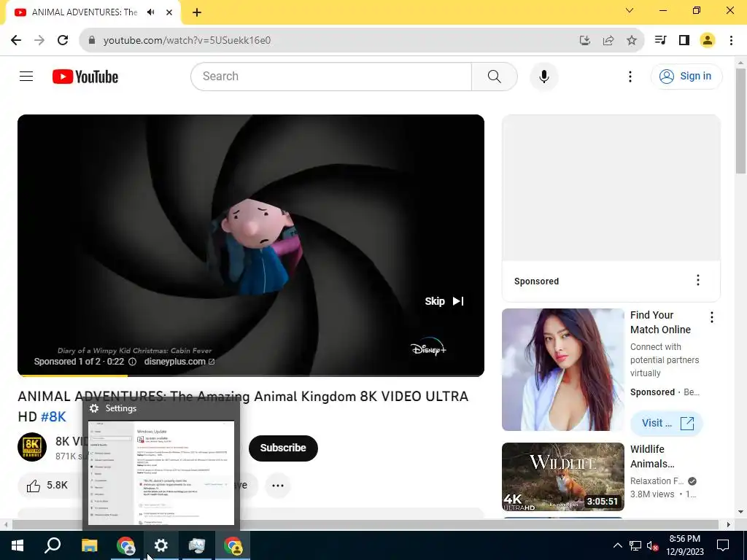Open the #8K hashtag link

53,416
